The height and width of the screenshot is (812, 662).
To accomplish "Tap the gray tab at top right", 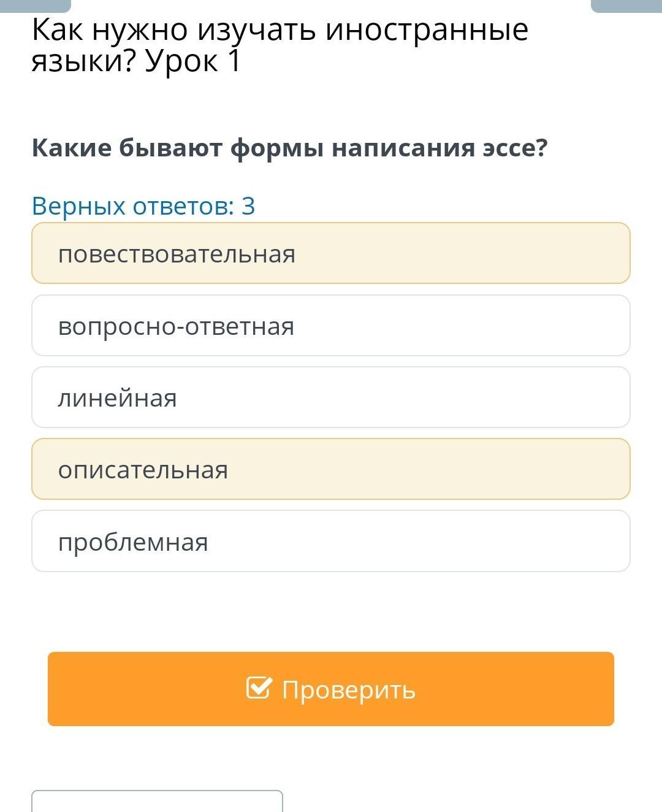I will click(626, 6).
